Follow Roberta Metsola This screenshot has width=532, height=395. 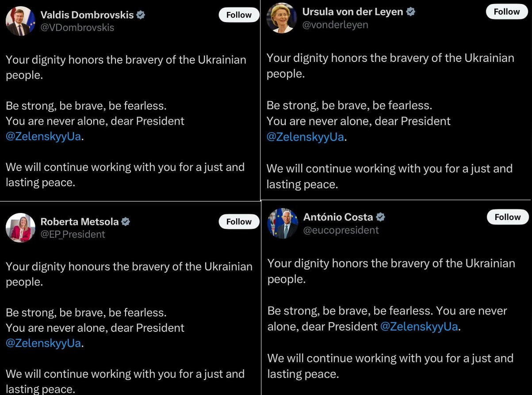pyautogui.click(x=239, y=222)
